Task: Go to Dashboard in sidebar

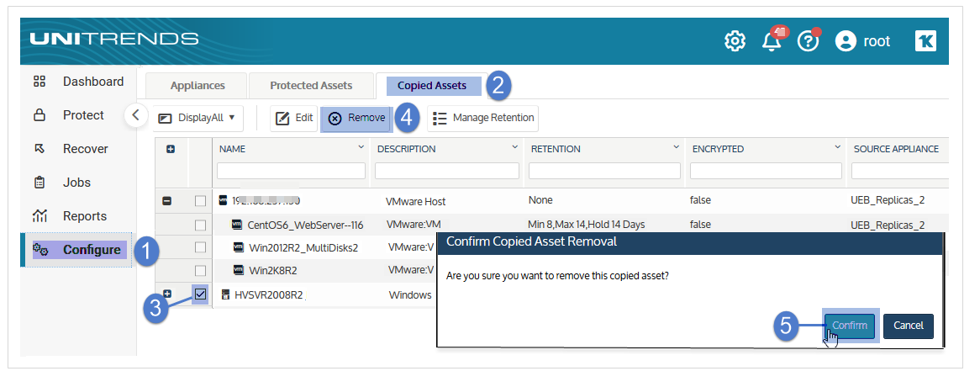Action: pos(93,82)
